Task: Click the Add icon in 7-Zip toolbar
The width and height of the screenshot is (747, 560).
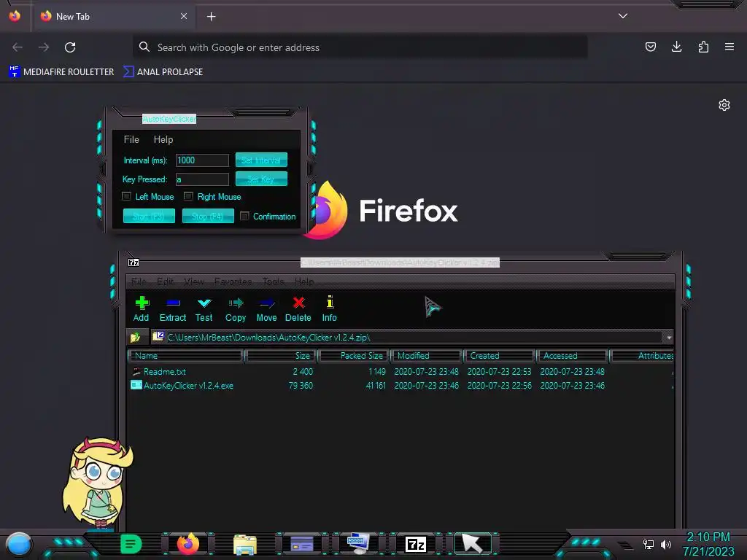Action: (x=142, y=303)
